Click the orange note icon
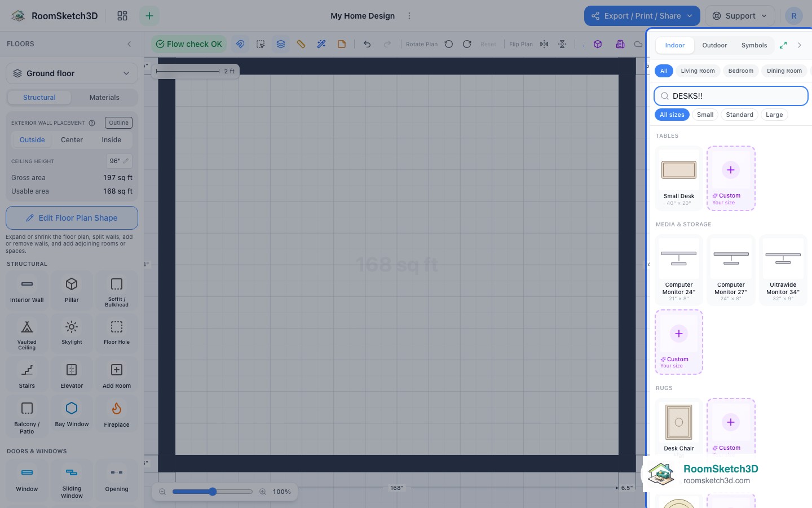This screenshot has width=812, height=508. point(342,44)
